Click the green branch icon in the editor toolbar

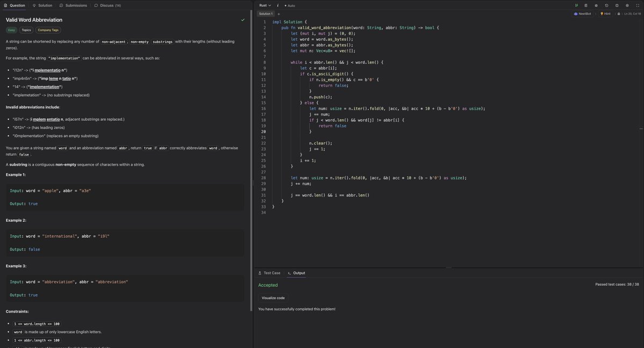(576, 5)
